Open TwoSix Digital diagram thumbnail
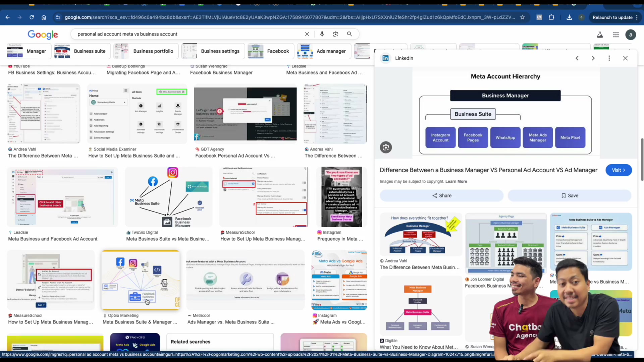 point(168,197)
